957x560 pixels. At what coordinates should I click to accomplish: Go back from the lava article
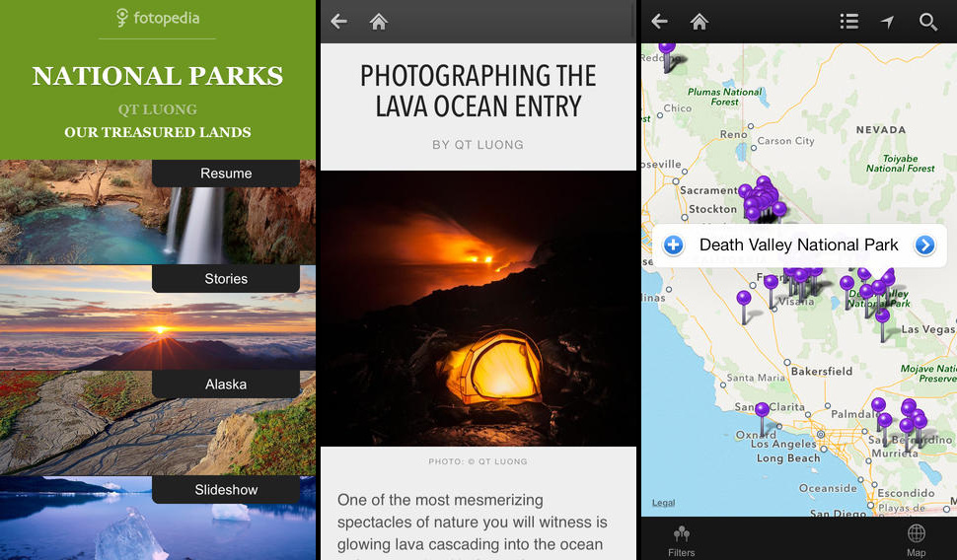338,22
